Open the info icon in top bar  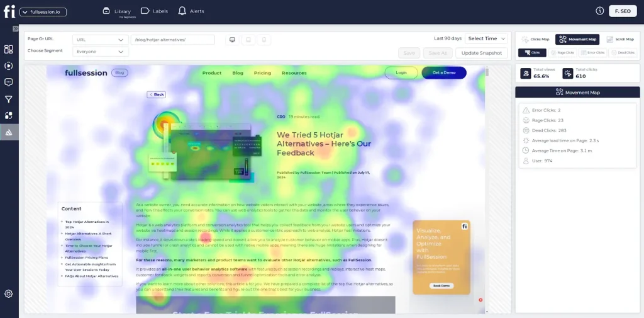pos(599,11)
